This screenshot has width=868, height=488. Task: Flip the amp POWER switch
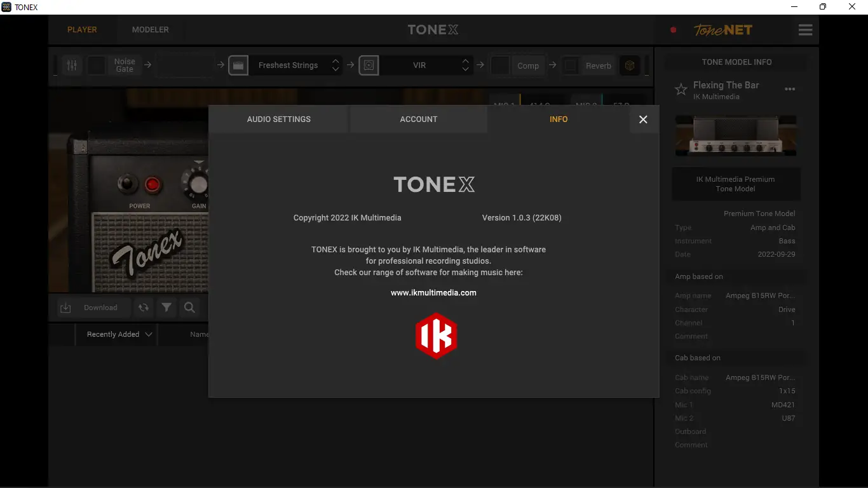click(127, 184)
